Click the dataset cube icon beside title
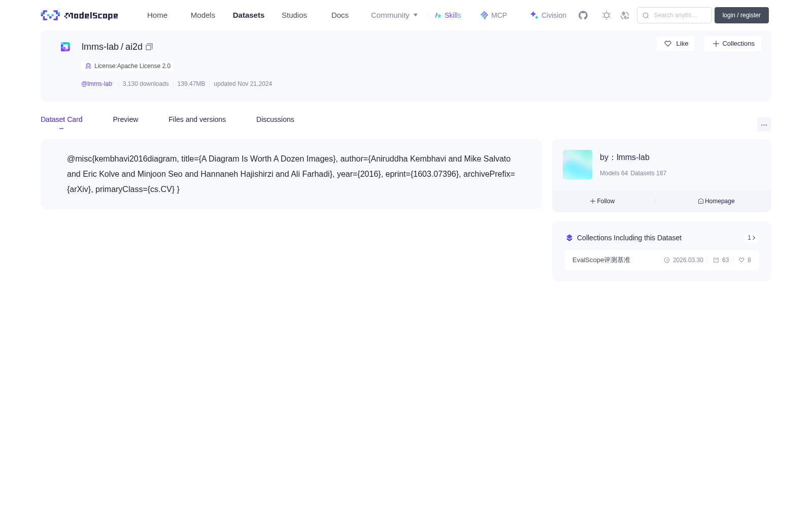The width and height of the screenshot is (812, 508). [x=65, y=47]
